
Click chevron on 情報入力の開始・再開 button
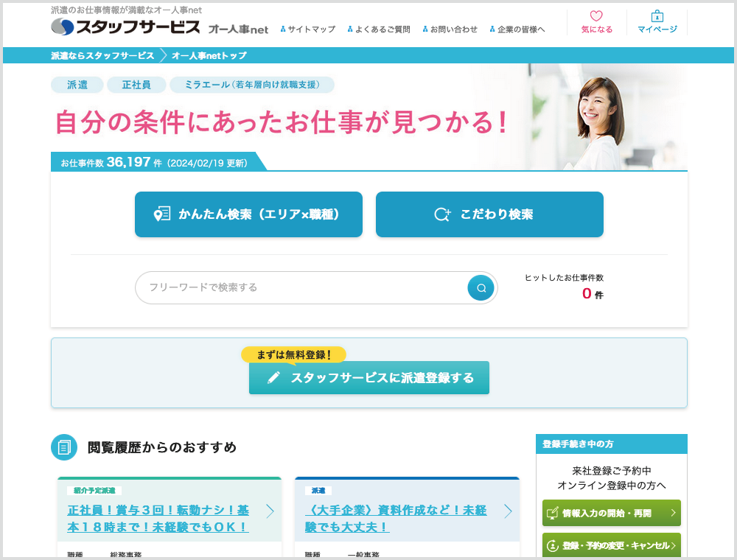tap(673, 513)
